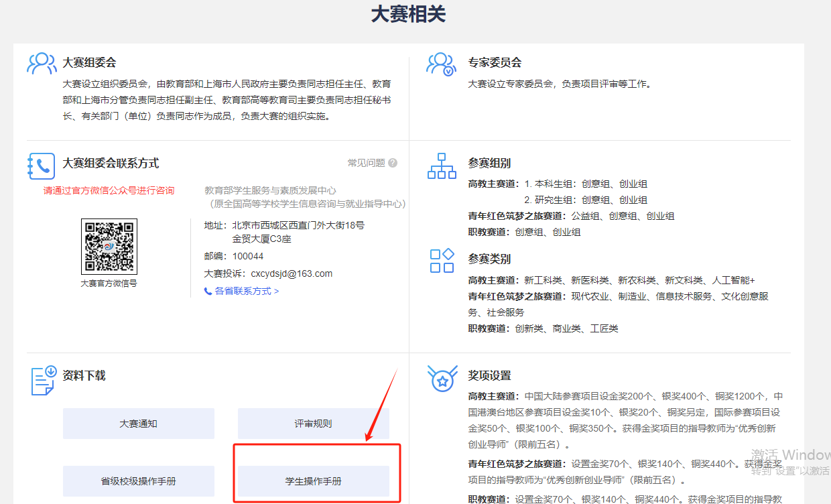This screenshot has width=831, height=504.
Task: Click the 奖项设置 medal icon
Action: 442,379
